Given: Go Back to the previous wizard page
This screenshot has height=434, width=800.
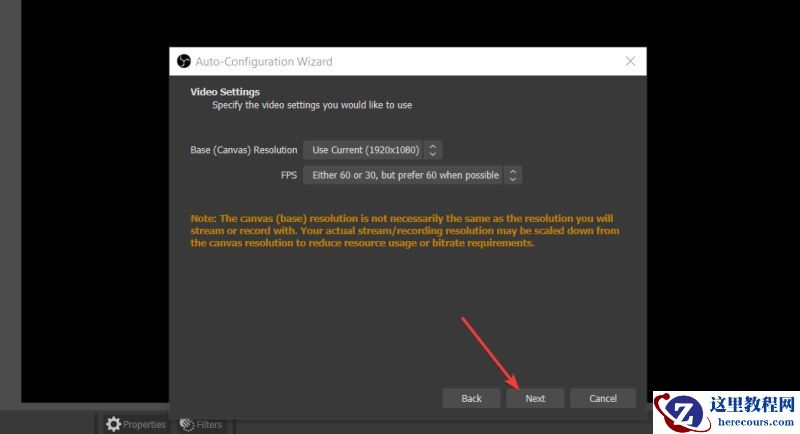Looking at the screenshot, I should click(x=471, y=398).
